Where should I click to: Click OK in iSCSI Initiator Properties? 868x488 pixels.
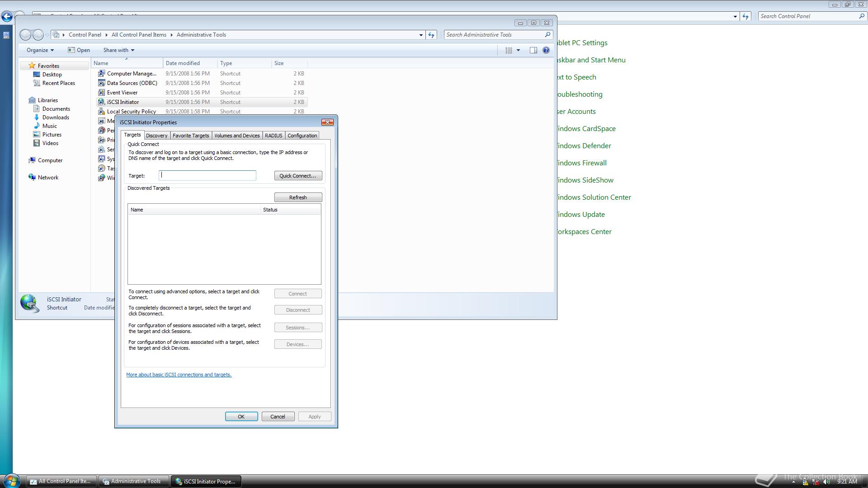point(241,417)
